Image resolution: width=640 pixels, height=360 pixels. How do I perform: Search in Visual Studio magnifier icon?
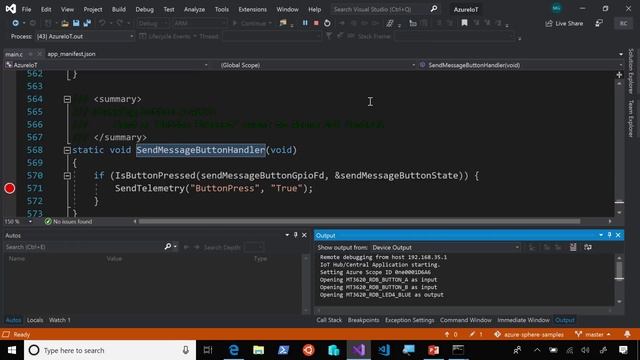434,9
